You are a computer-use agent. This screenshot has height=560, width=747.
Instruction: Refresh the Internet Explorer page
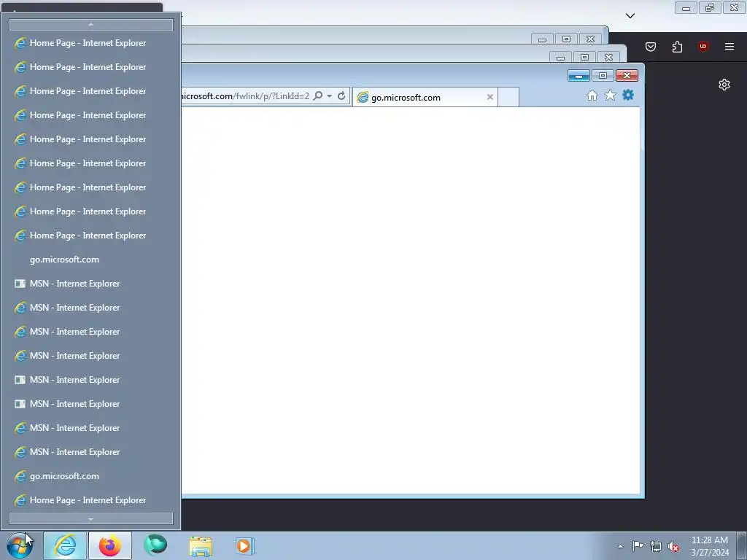(341, 96)
